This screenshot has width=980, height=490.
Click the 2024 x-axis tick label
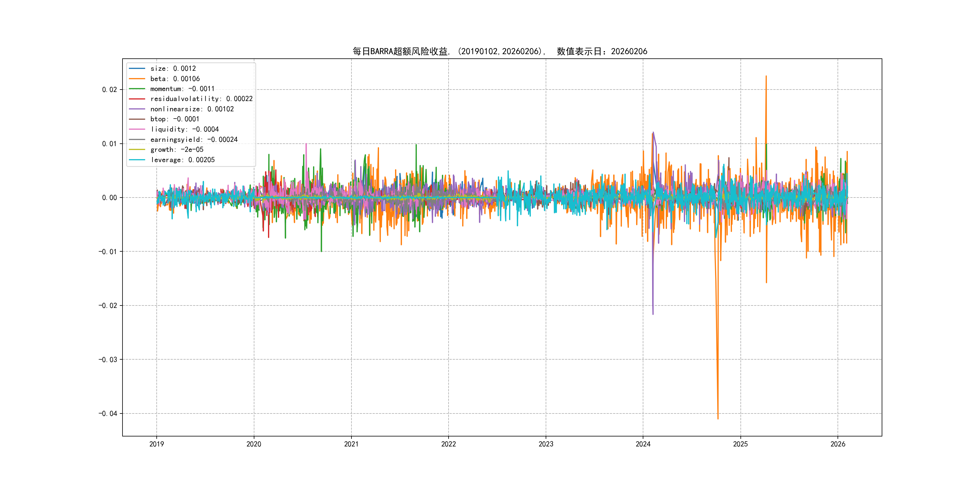point(643,444)
